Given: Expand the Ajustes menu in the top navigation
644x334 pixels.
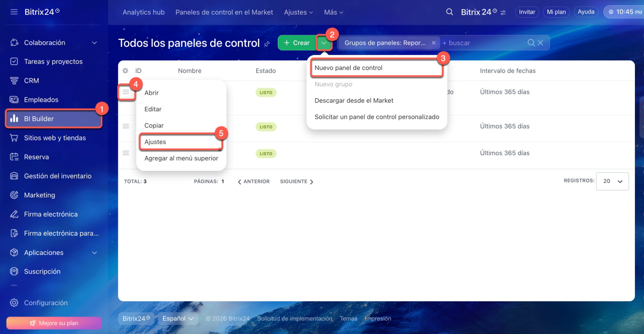Looking at the screenshot, I should coord(298,12).
